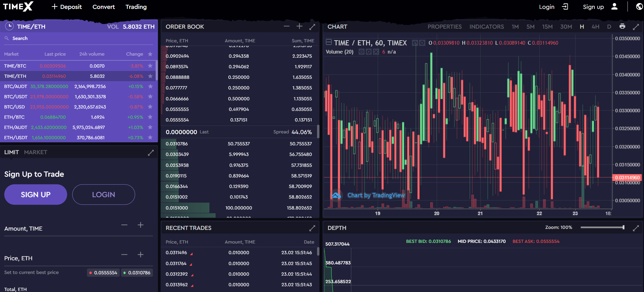Screen dimensions: 644x292
Task: Open Volume indicator settings gear
Action: click(369, 52)
